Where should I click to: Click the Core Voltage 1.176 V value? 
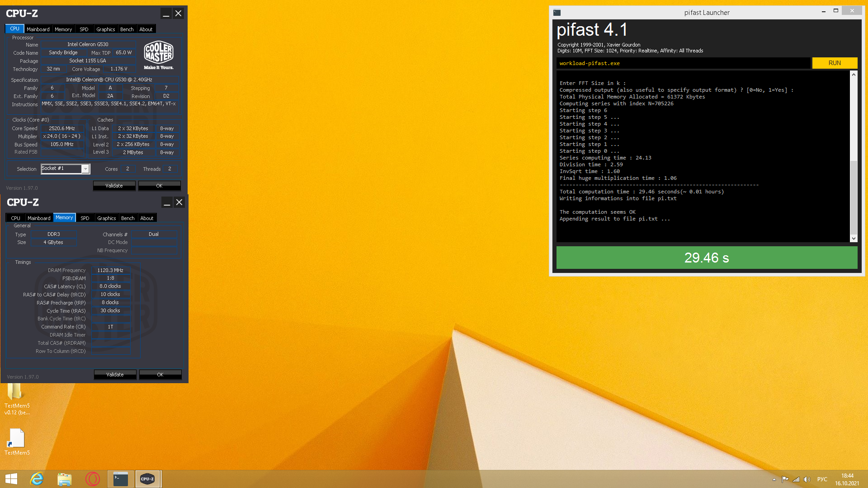[119, 69]
